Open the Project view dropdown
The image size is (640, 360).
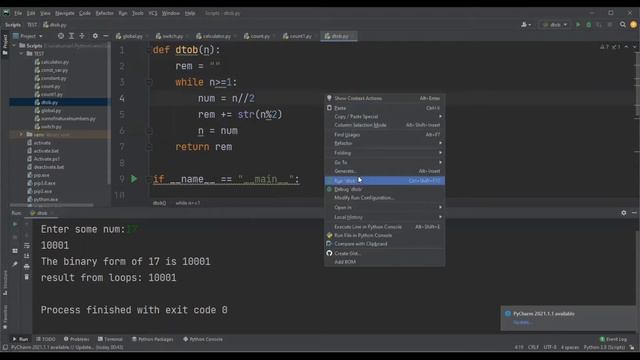pyautogui.click(x=28, y=36)
